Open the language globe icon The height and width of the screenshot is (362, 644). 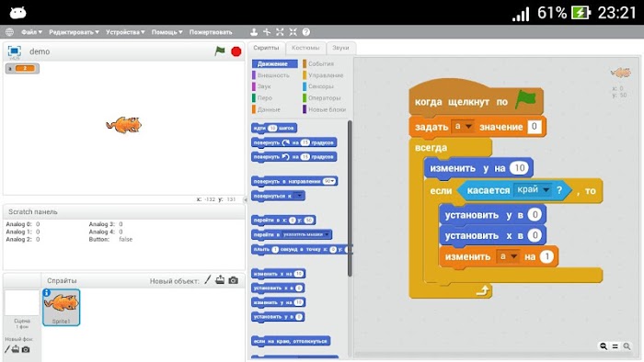(9, 32)
